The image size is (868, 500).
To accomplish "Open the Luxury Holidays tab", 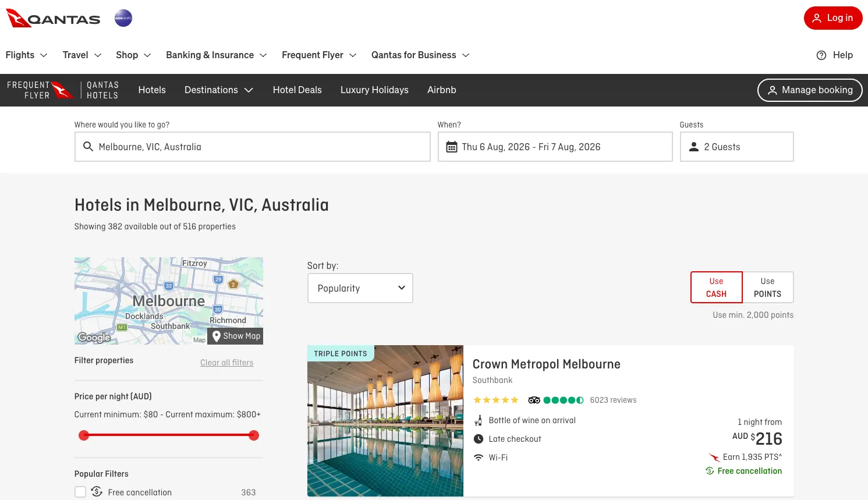I will click(x=374, y=90).
